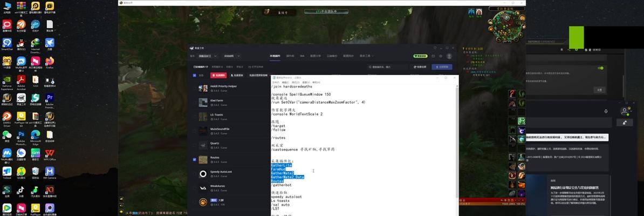The image size is (644, 216).
Task: Switch to the local addons tab
Action: click(x=275, y=56)
